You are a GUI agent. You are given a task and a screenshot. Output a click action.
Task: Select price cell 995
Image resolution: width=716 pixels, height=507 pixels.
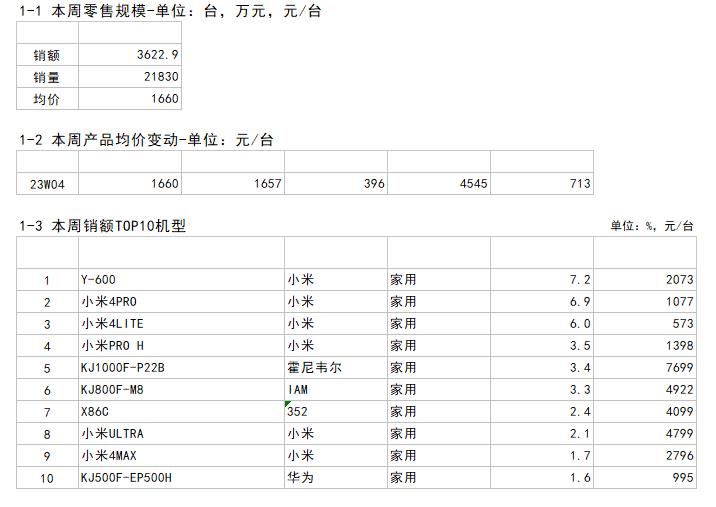tap(645, 478)
